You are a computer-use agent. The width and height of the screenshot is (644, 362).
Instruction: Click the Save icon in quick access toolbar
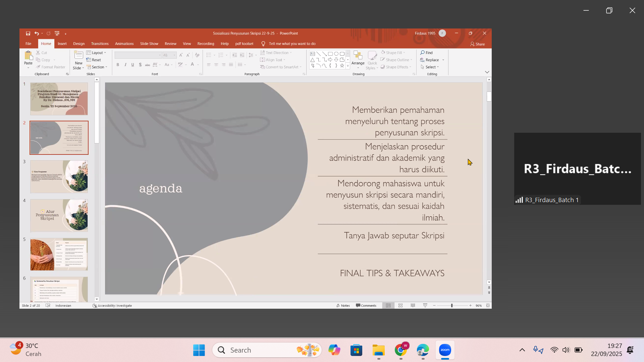click(x=28, y=34)
